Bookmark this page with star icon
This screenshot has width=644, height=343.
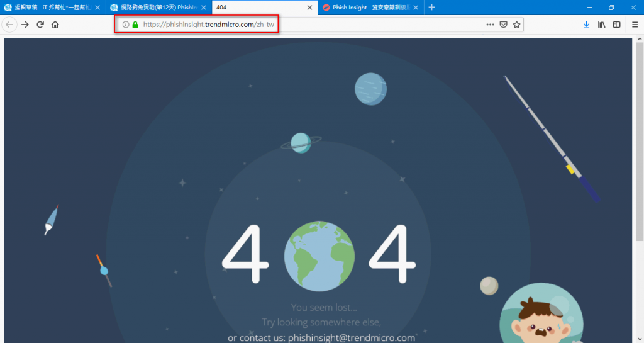coord(517,25)
